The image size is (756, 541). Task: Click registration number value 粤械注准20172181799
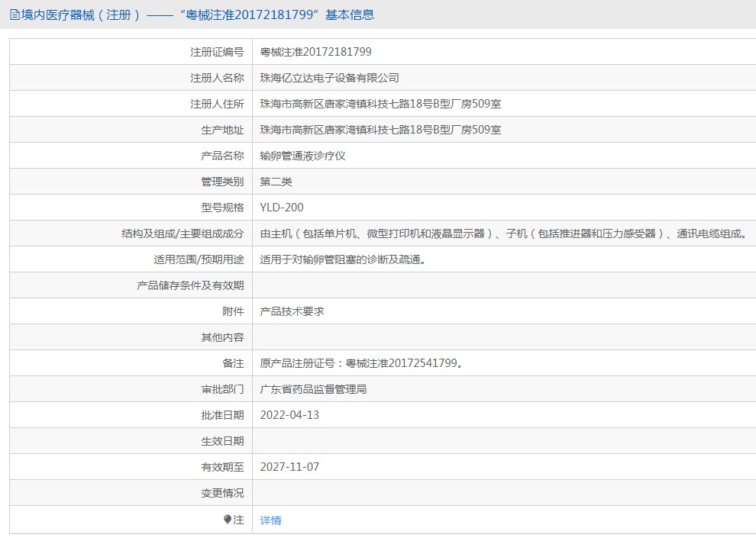(x=316, y=52)
